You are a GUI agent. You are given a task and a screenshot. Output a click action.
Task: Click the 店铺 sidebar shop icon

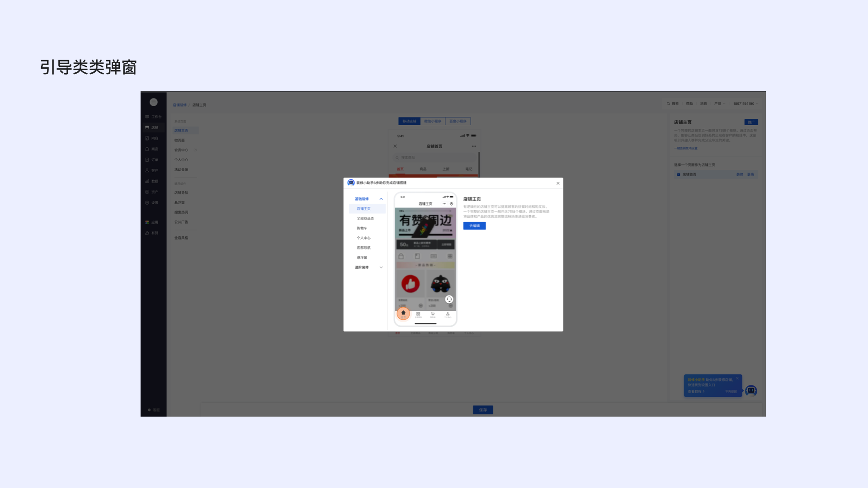147,127
